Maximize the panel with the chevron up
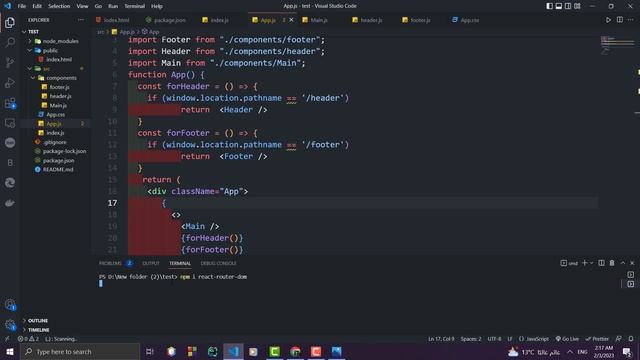Viewport: 640px width, 360px height. 622,263
